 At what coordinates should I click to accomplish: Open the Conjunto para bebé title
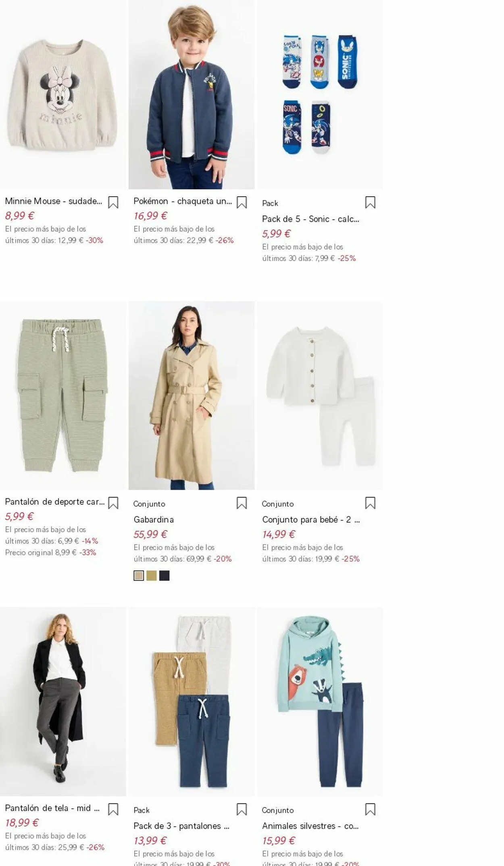tap(311, 520)
